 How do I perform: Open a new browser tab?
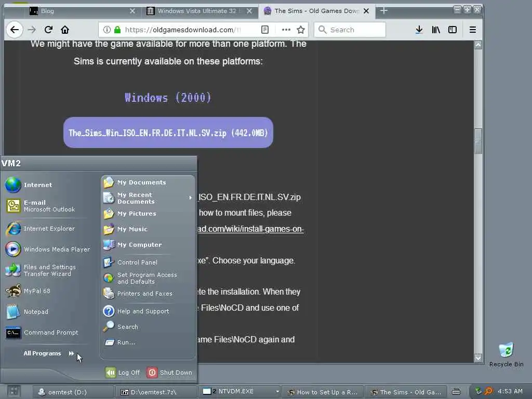click(x=384, y=11)
